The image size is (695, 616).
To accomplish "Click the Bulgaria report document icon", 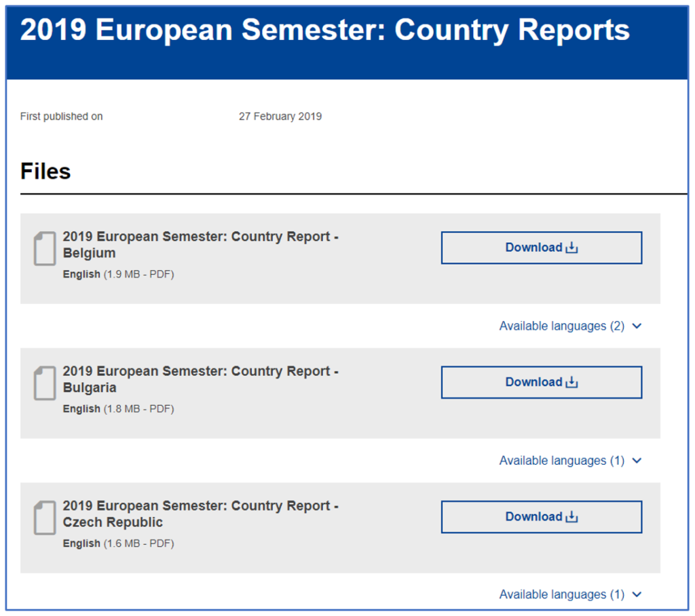I will coord(45,383).
